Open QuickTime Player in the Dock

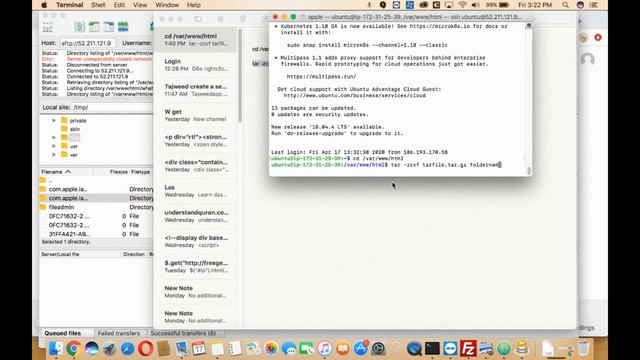point(414,348)
